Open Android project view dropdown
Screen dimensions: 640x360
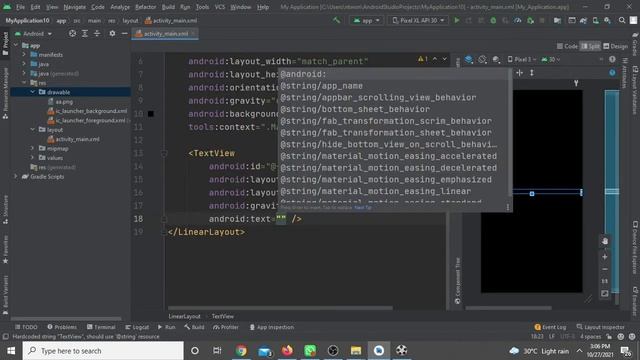pos(33,33)
